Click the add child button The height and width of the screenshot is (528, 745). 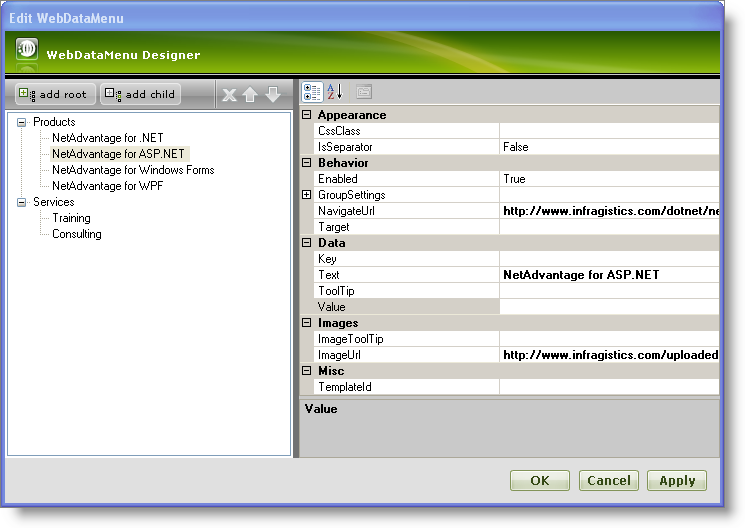pyautogui.click(x=140, y=94)
